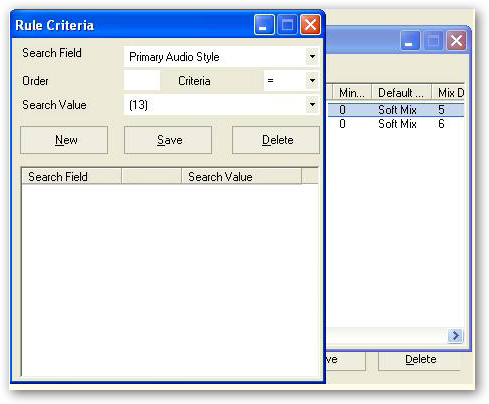
Task: Click into the Order input field
Action: (x=142, y=80)
